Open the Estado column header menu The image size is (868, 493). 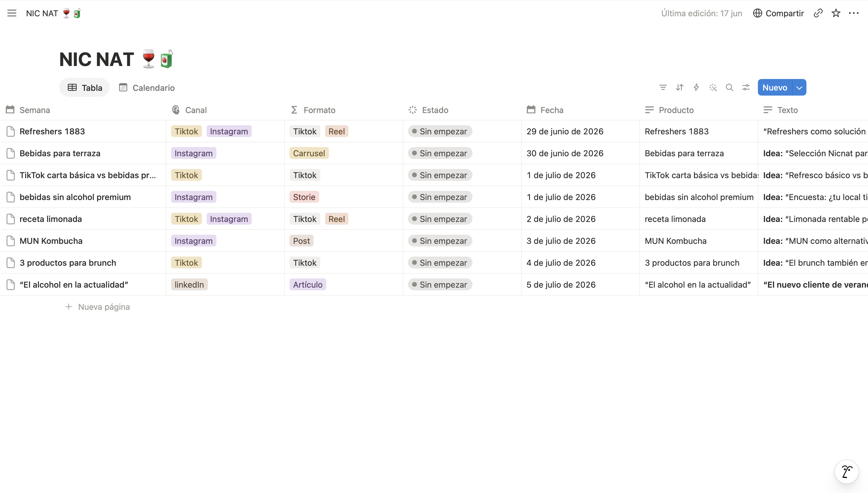pyautogui.click(x=462, y=110)
